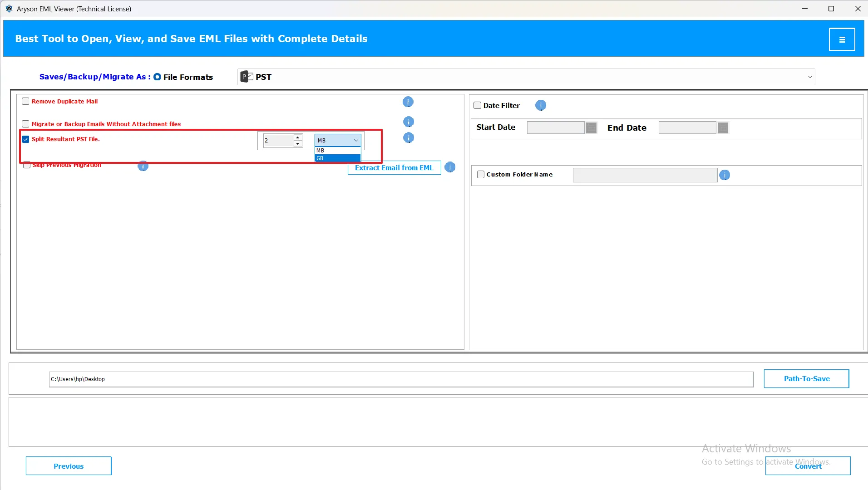Click the Convert button
This screenshot has width=868, height=490.
point(808,466)
